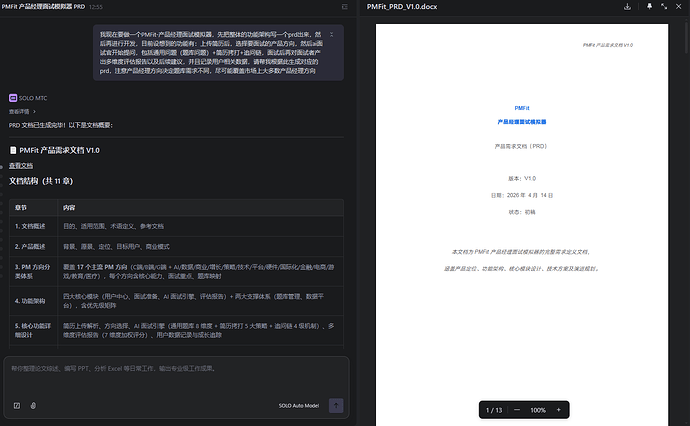This screenshot has height=426, width=690.
Task: Zoom out the document with minus button
Action: tap(517, 410)
